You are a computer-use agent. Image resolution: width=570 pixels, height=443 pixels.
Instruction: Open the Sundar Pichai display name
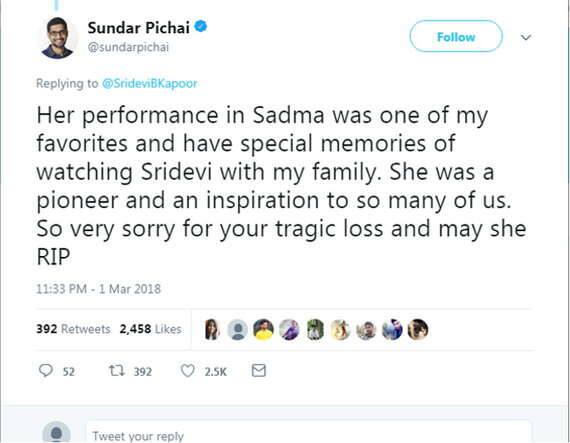point(139,28)
